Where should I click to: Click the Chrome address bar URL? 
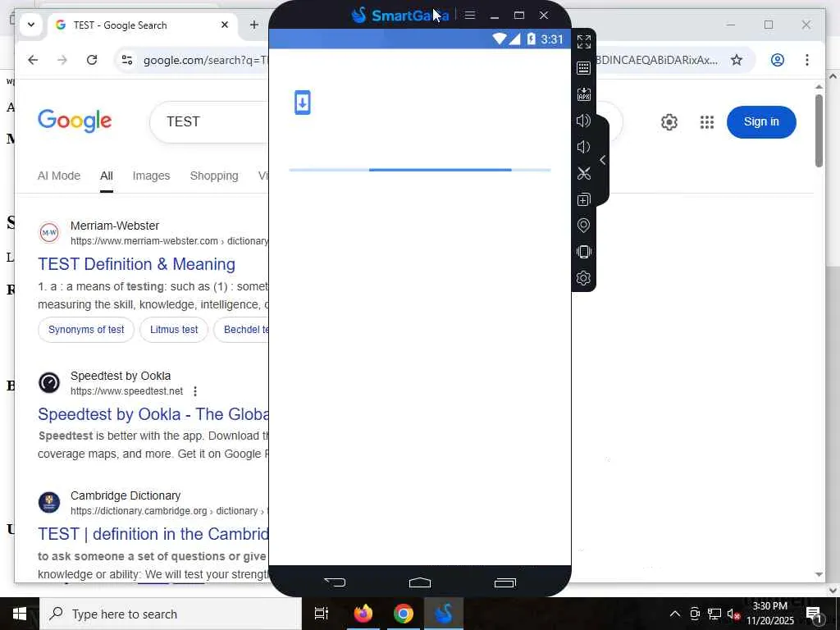205,60
